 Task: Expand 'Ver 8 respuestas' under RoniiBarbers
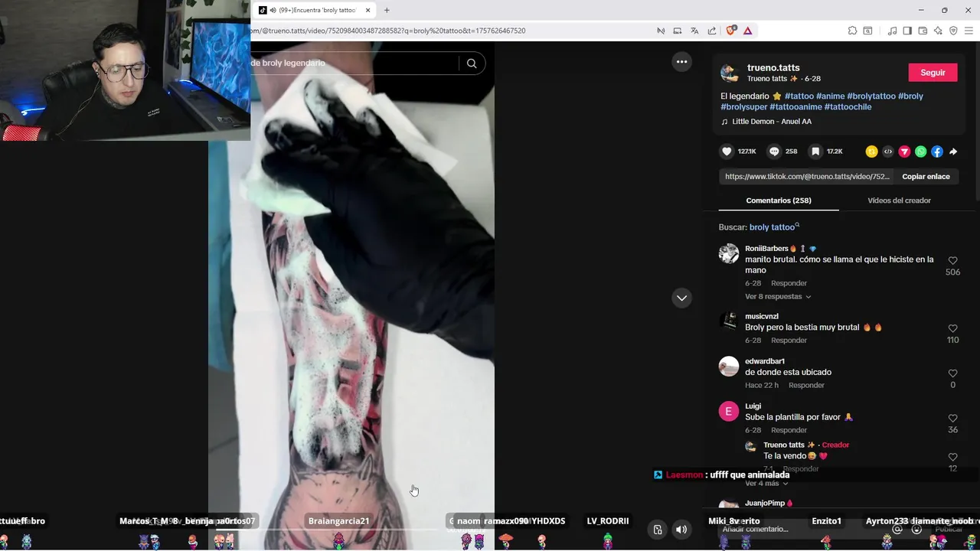(x=778, y=297)
